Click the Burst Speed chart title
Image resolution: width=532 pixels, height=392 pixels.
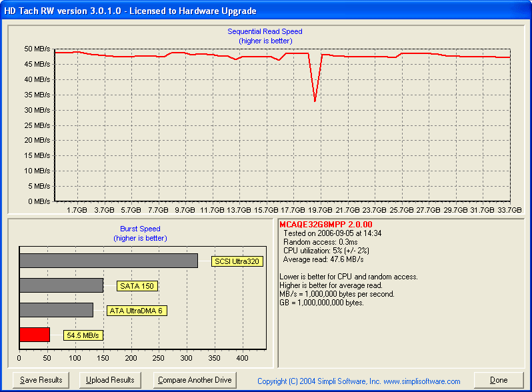[140, 229]
